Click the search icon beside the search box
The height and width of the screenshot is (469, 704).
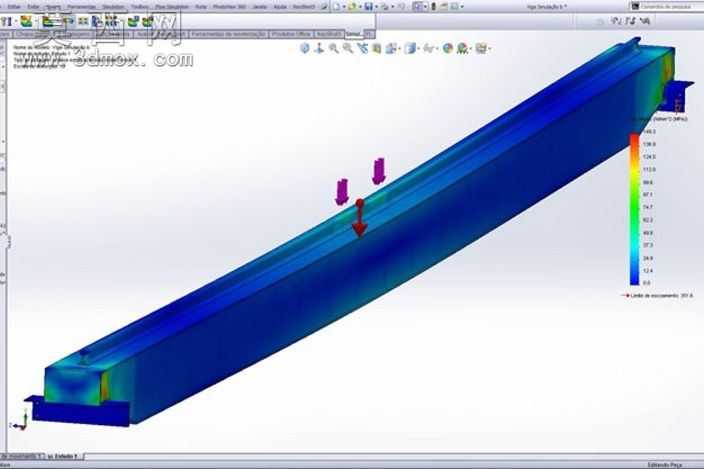[635, 6]
